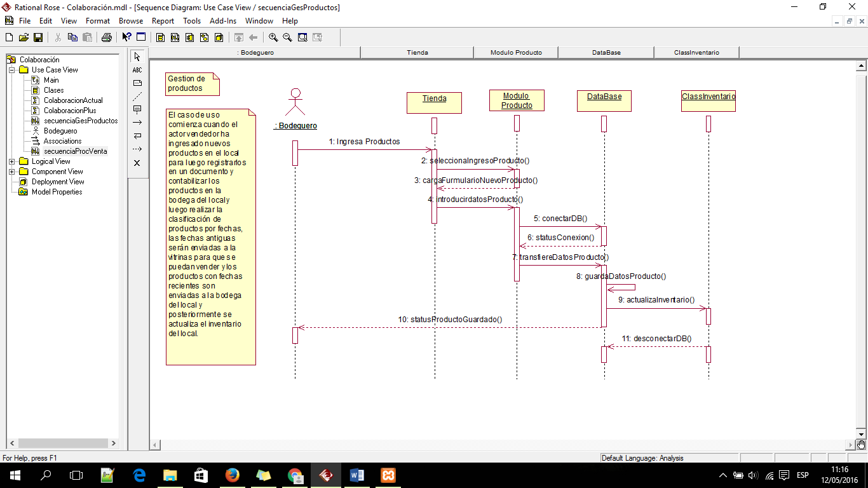This screenshot has width=868, height=488.
Task: Select the DataBase object box in diagram
Action: (x=604, y=101)
